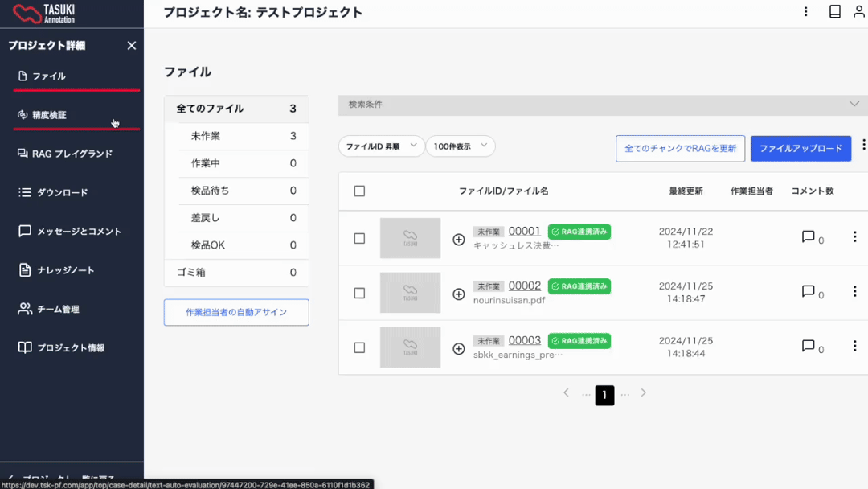Click the 最終更新 column header
The image size is (868, 489).
point(686,191)
